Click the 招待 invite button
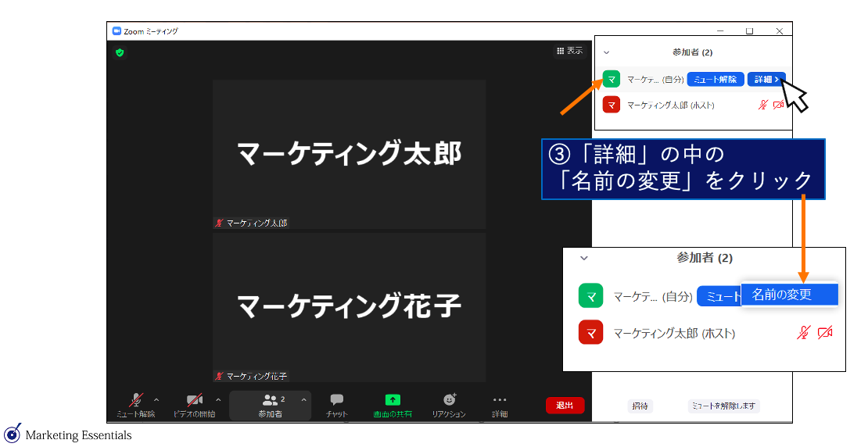This screenshot has height=447, width=868. 640,406
